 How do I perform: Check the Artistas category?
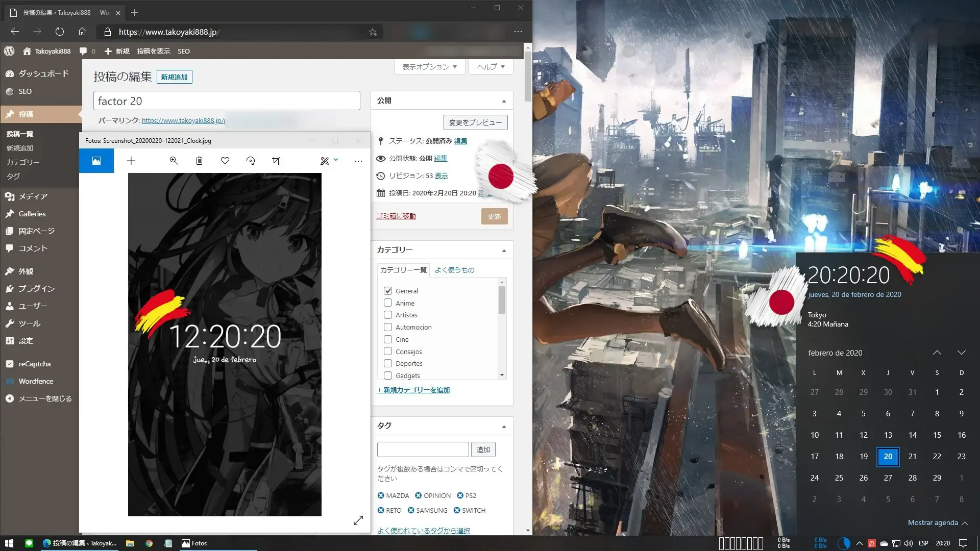click(388, 315)
